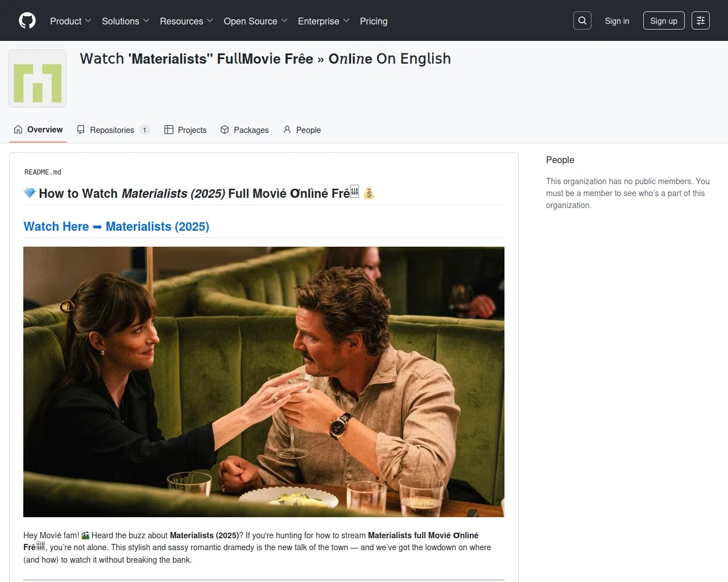Click the repositories count badge
728x582 pixels.
point(144,130)
